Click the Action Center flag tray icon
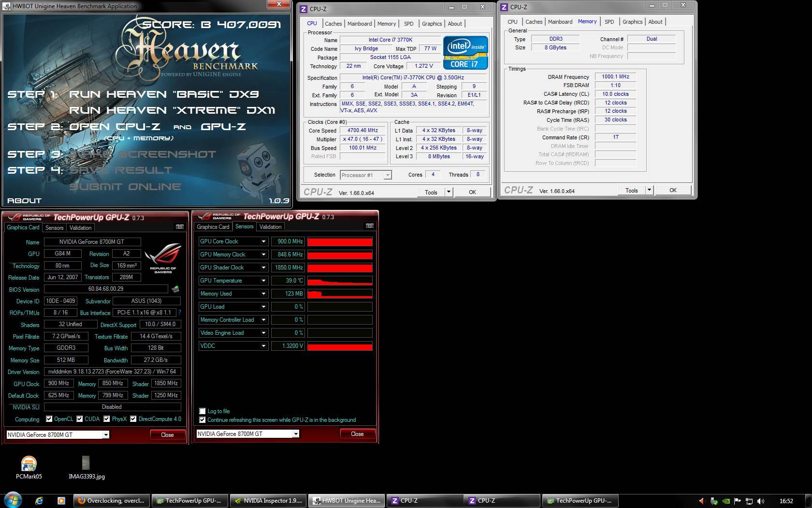The height and width of the screenshot is (508, 812). [x=738, y=501]
